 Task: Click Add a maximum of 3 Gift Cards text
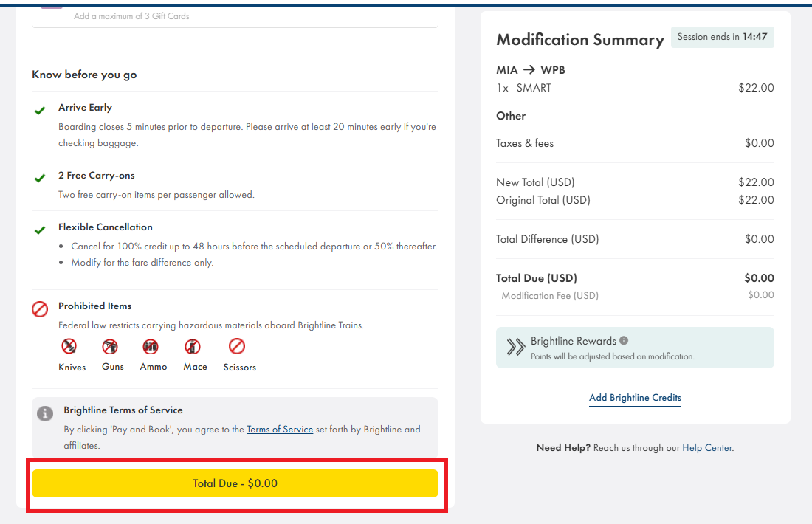click(x=131, y=16)
